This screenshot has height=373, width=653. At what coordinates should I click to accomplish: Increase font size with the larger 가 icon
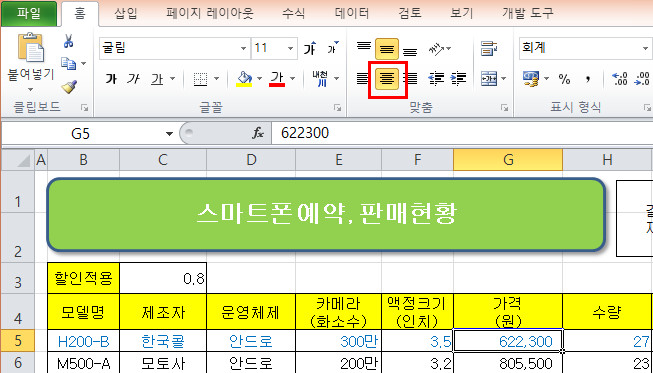pos(310,49)
